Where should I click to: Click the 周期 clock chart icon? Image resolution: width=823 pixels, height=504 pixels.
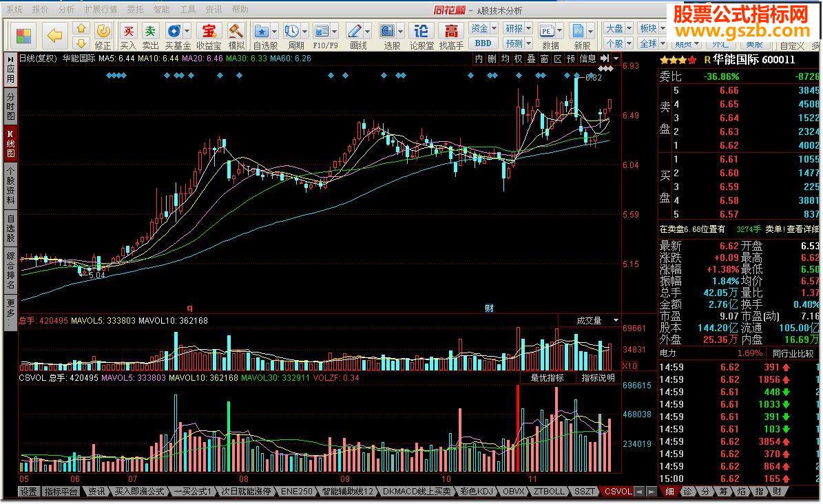point(291,31)
